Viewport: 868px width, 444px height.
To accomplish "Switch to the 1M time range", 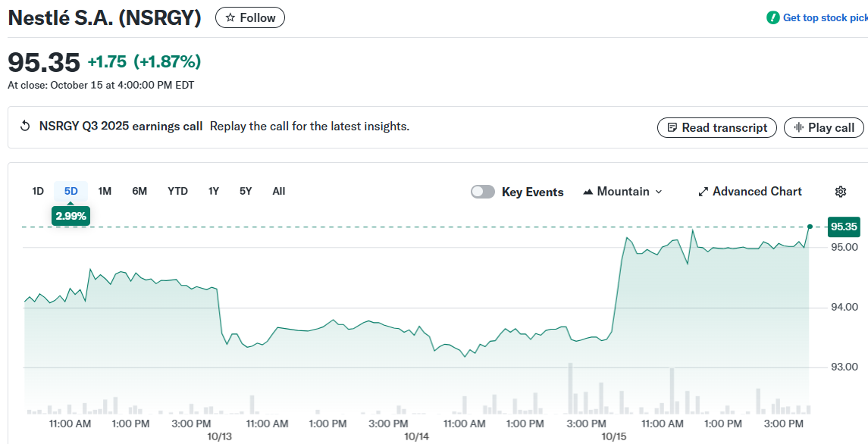I will (105, 191).
